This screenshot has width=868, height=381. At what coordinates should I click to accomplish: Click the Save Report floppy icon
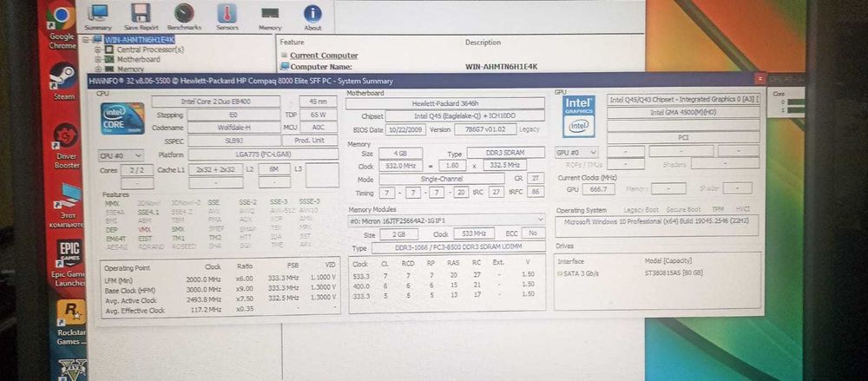coord(140,16)
